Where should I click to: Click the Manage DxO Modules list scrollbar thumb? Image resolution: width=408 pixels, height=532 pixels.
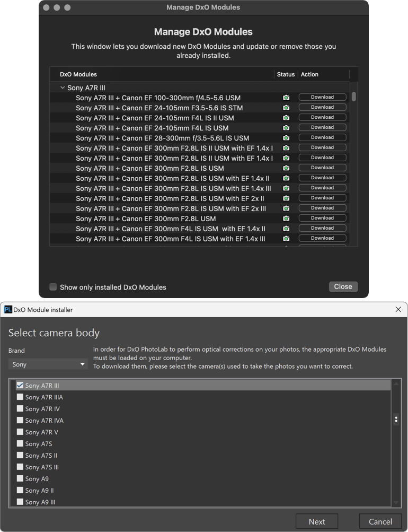tap(354, 97)
